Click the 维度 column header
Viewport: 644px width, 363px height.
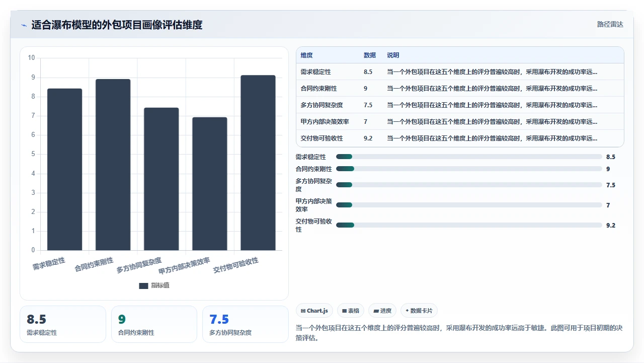click(306, 55)
